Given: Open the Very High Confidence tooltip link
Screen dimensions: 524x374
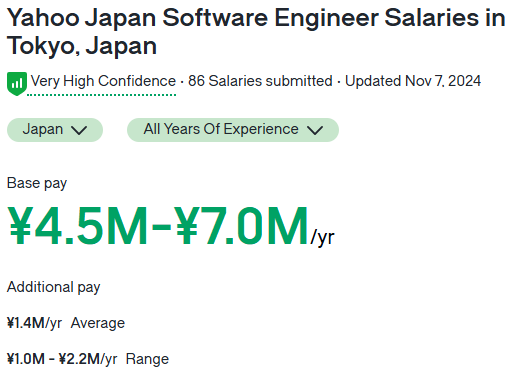Looking at the screenshot, I should click(x=103, y=81).
